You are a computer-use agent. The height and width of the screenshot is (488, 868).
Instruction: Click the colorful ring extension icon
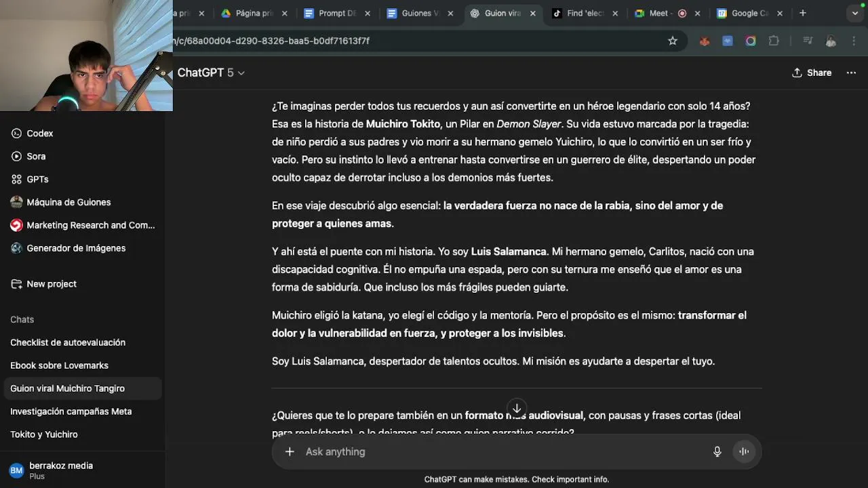point(751,41)
